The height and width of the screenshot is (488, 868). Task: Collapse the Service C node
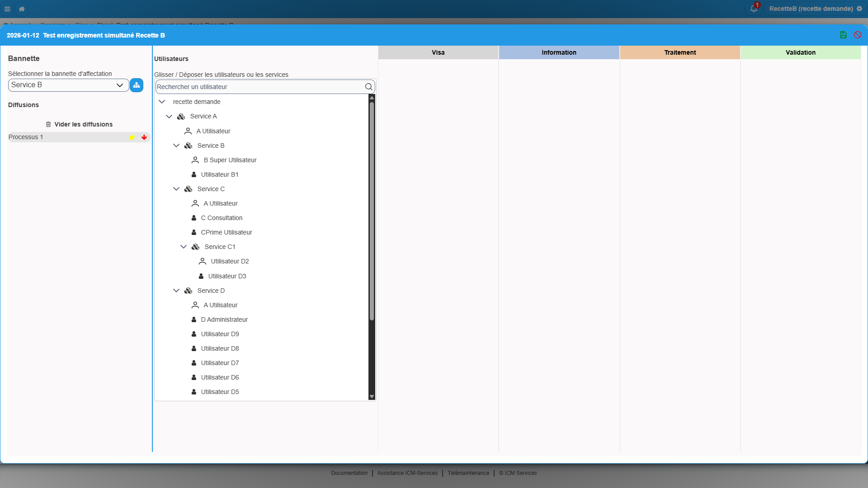176,189
